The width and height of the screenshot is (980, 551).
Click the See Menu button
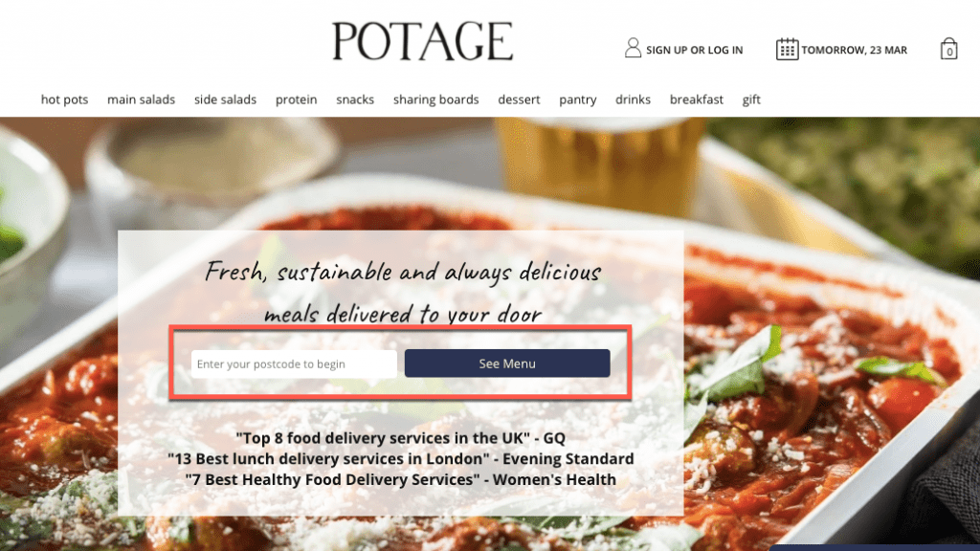coord(507,364)
